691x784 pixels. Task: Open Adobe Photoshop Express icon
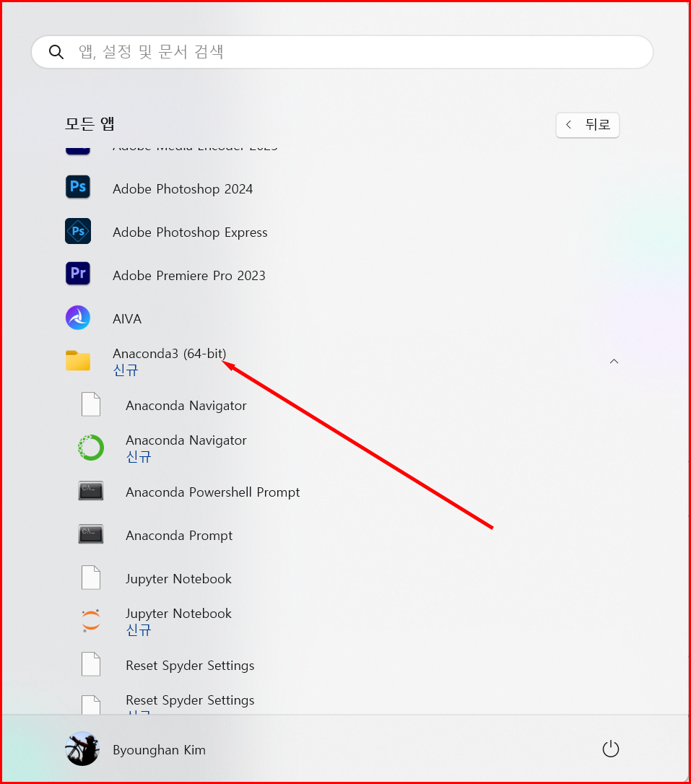click(78, 231)
